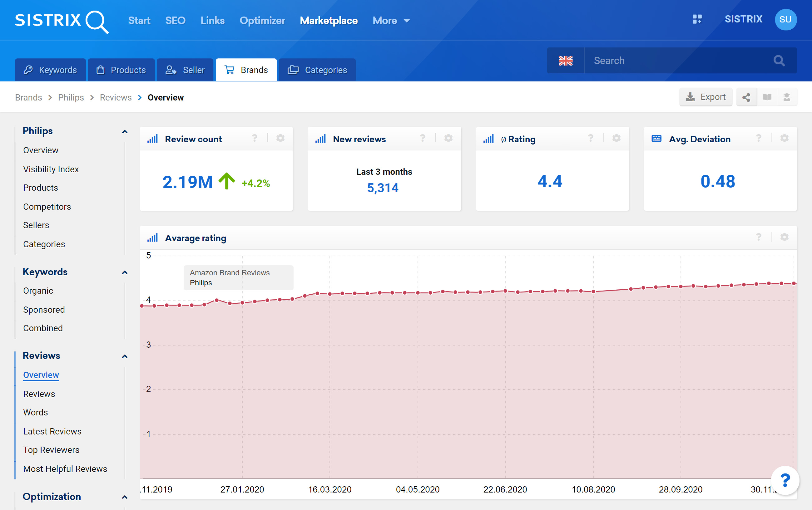The width and height of the screenshot is (812, 510).
Task: Switch to the Categories tab
Action: (317, 70)
